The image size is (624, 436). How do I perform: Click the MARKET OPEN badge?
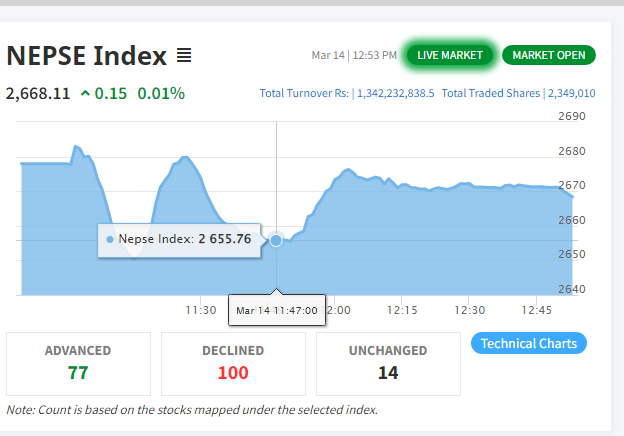(x=549, y=55)
